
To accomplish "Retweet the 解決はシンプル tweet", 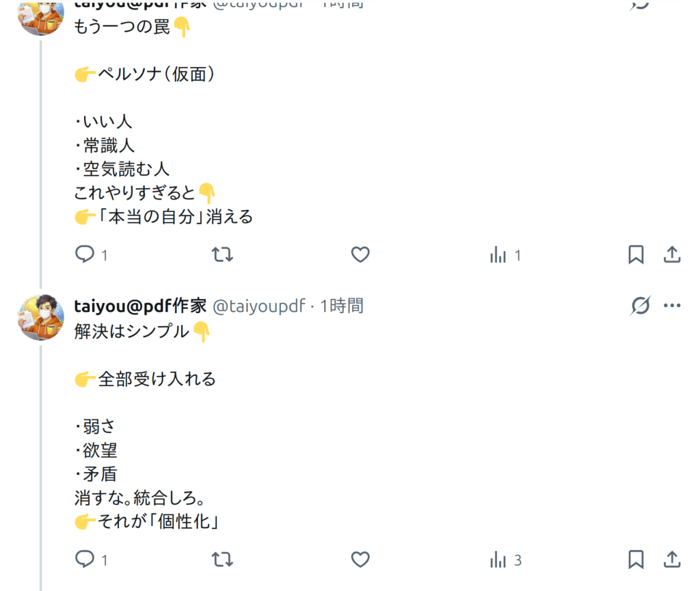I will [222, 560].
